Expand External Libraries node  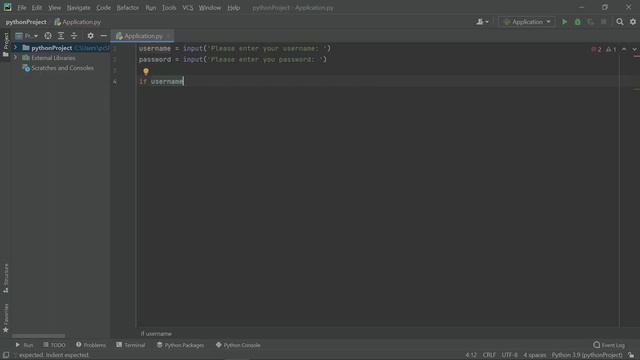(16, 58)
